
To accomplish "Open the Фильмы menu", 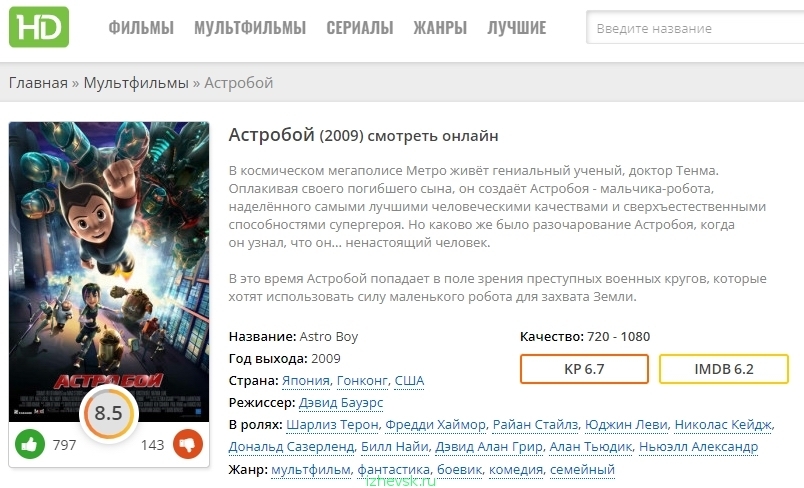I will (141, 28).
